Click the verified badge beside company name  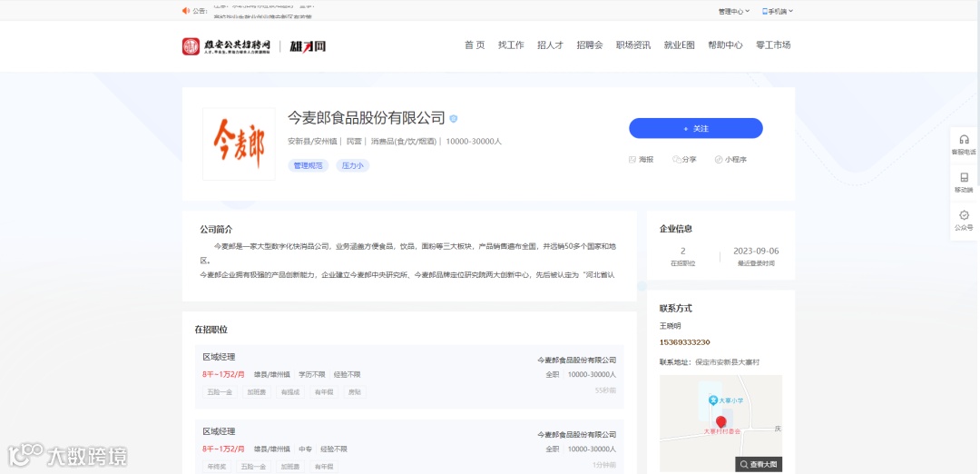pyautogui.click(x=454, y=118)
